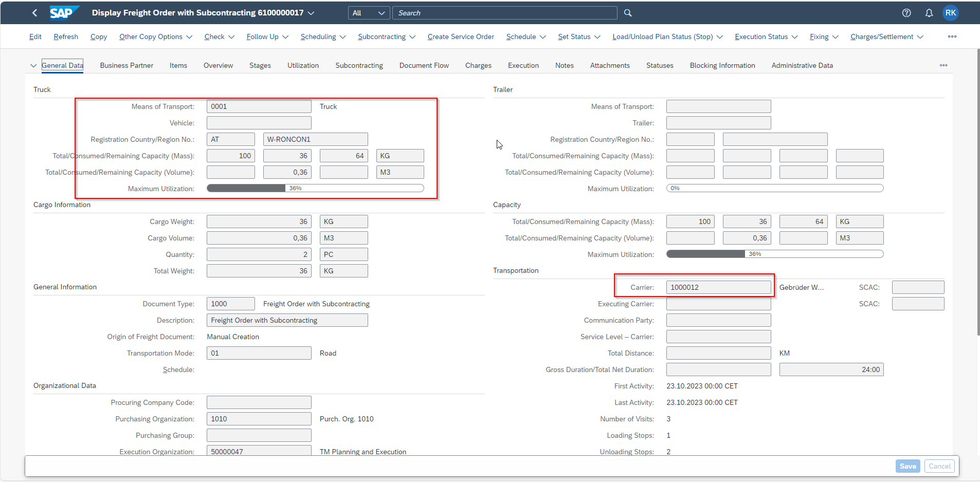Click the SAP logo
The height and width of the screenshot is (482, 980).
64,13
